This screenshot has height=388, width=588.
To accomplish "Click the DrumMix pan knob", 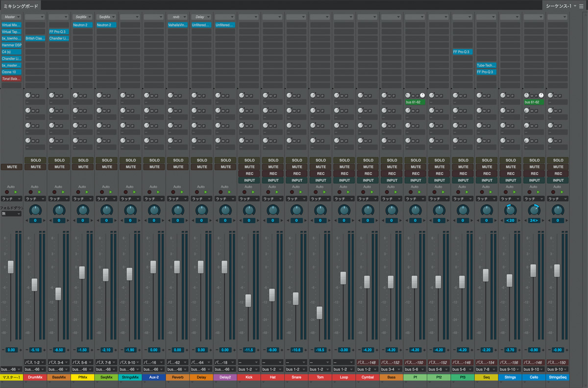I will [35, 210].
